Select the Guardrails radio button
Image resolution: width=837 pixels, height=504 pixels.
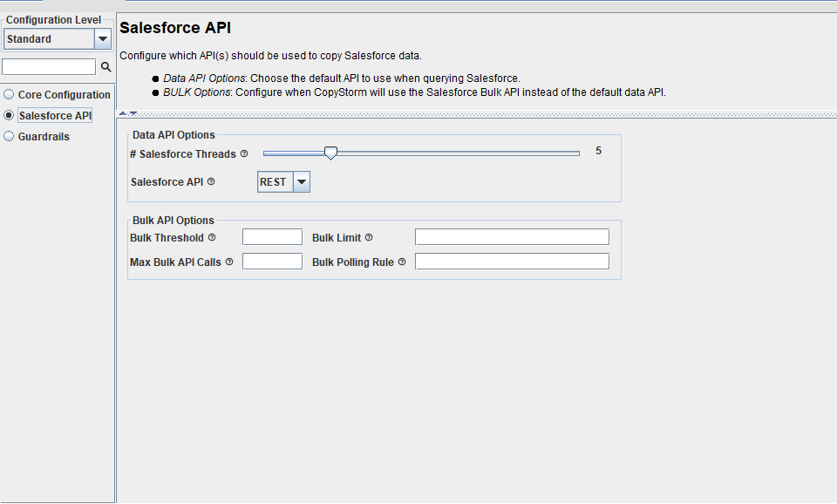click(9, 136)
